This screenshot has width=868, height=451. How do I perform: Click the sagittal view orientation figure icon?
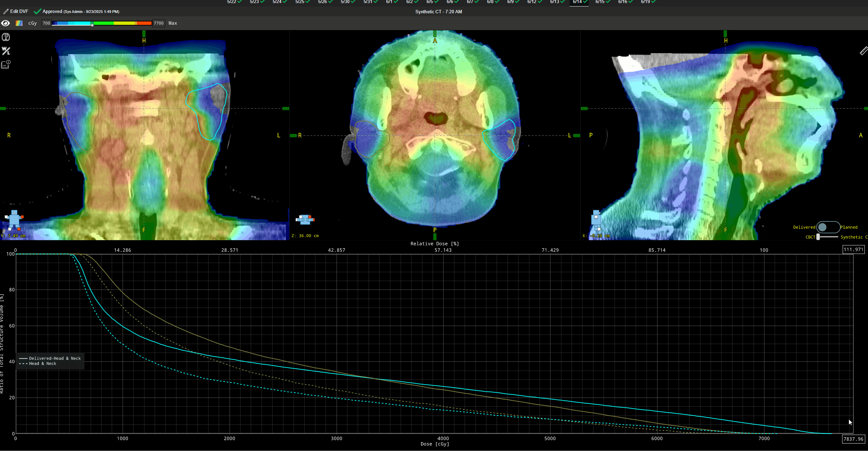pyautogui.click(x=596, y=219)
